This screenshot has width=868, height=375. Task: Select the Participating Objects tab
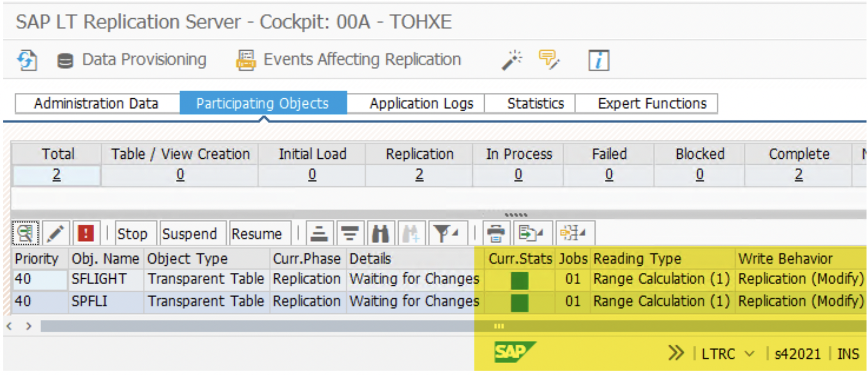click(x=263, y=103)
